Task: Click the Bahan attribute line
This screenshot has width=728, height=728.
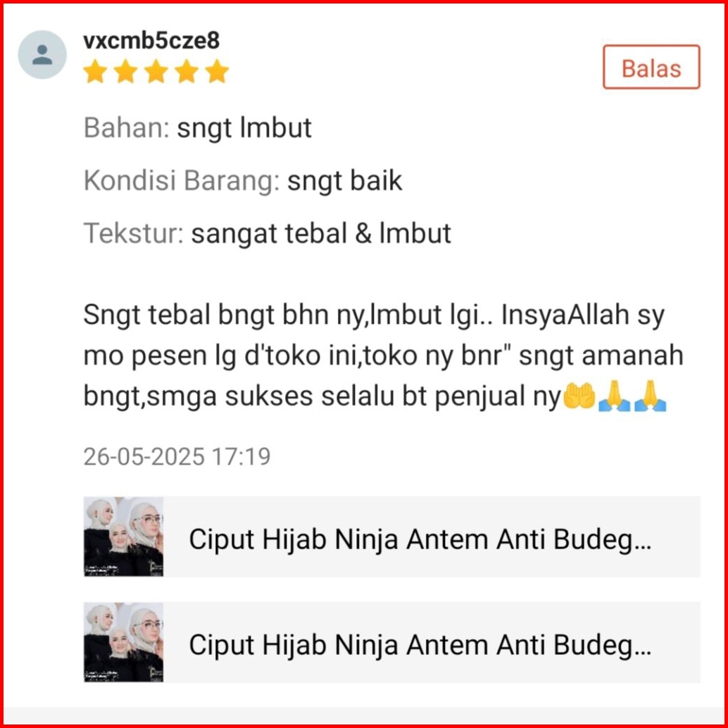Action: [x=197, y=127]
